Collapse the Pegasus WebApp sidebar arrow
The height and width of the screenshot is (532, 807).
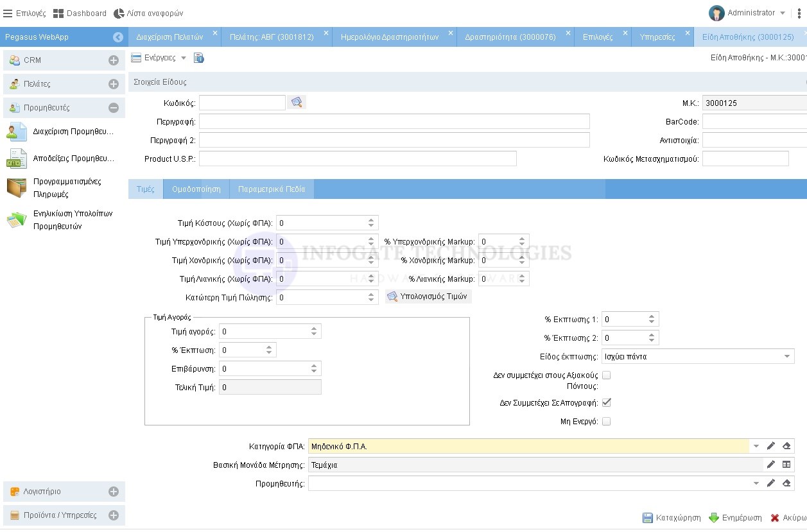point(118,37)
